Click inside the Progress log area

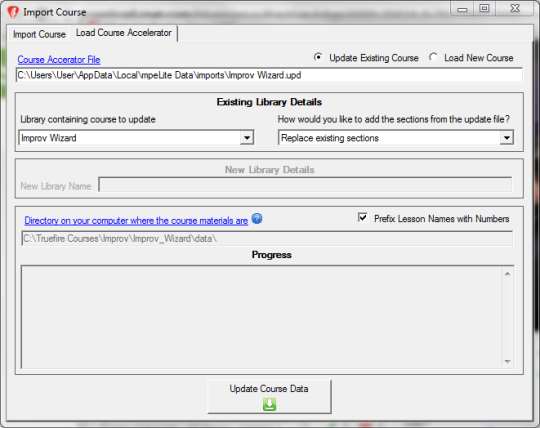(x=262, y=317)
